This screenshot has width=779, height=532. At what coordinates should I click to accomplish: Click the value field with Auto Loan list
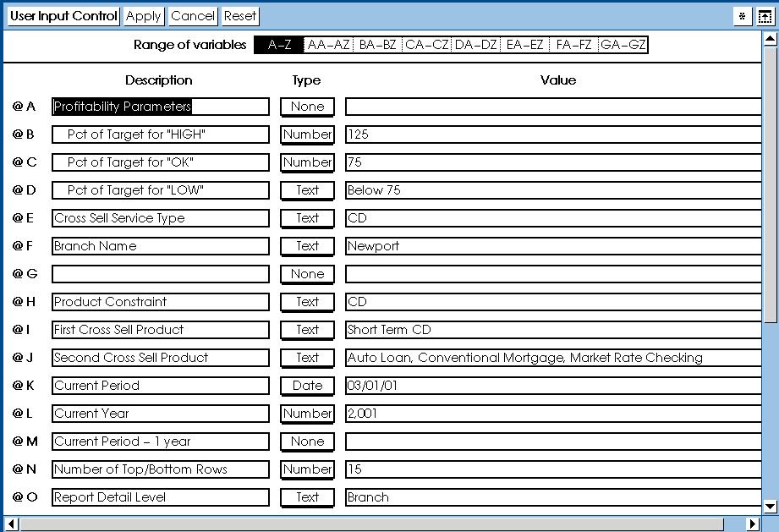pos(553,358)
